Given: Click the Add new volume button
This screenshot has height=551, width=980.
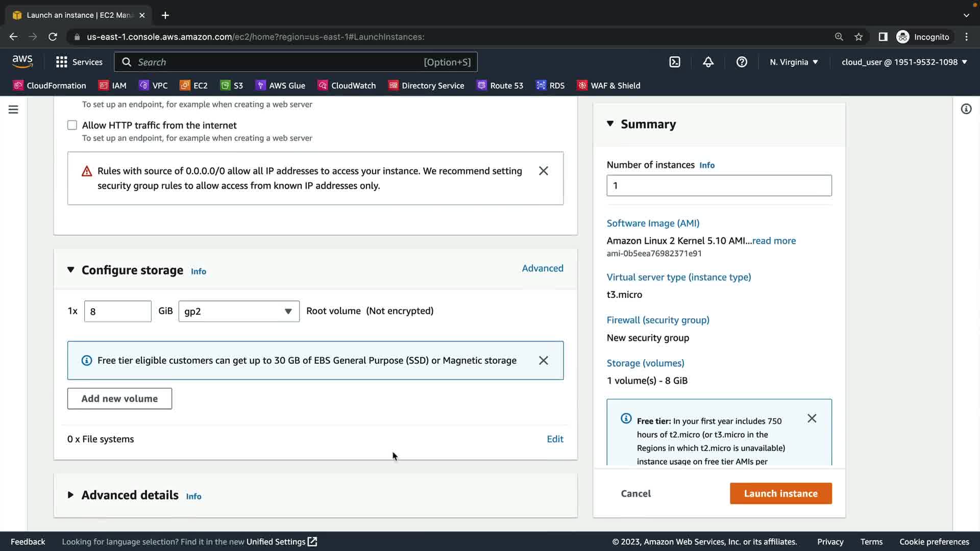Looking at the screenshot, I should click(x=119, y=398).
